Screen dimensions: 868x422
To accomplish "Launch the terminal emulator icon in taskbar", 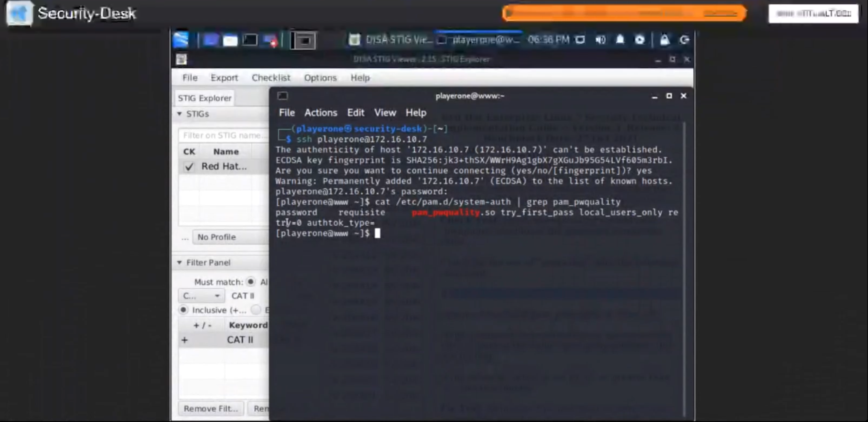I will coord(250,40).
